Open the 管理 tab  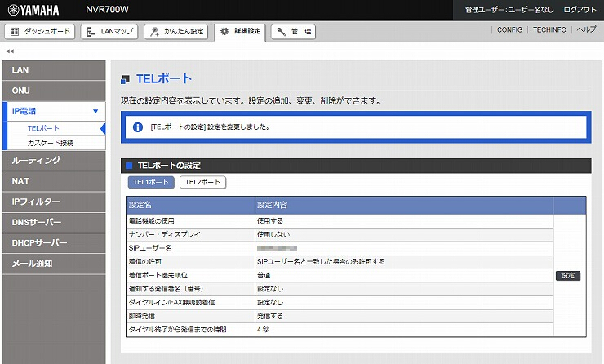click(x=294, y=32)
